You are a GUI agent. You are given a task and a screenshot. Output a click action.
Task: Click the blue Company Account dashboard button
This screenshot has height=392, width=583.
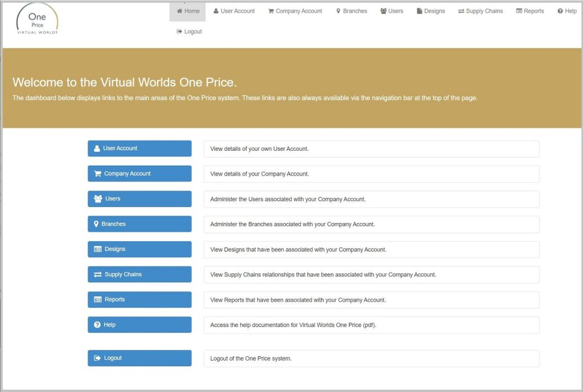[139, 174]
